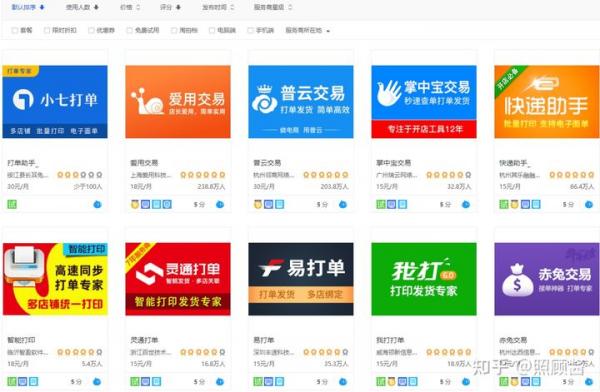
Task: Open the 灵通打单 title link
Action: point(144,340)
